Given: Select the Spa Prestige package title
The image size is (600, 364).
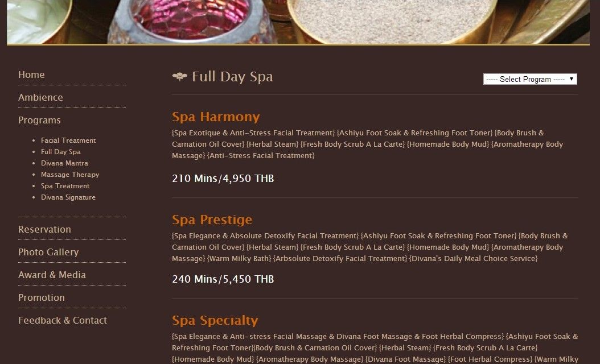Looking at the screenshot, I should [x=212, y=220].
